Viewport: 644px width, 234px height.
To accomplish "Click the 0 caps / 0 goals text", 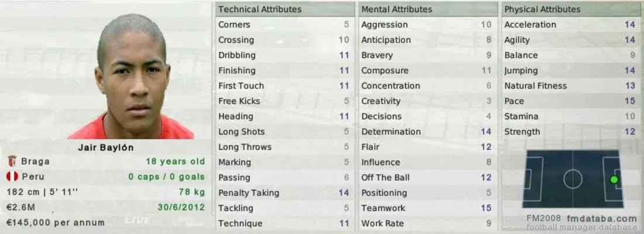I will (167, 177).
